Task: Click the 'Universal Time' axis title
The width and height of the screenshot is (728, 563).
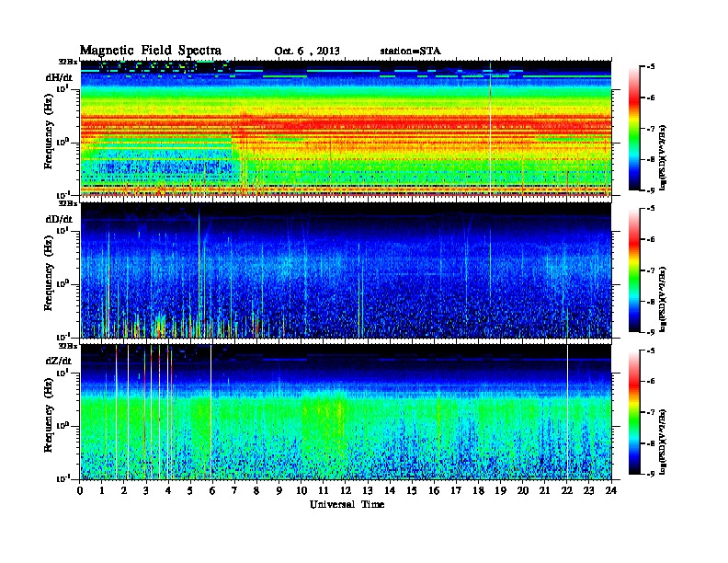Action: tap(347, 504)
